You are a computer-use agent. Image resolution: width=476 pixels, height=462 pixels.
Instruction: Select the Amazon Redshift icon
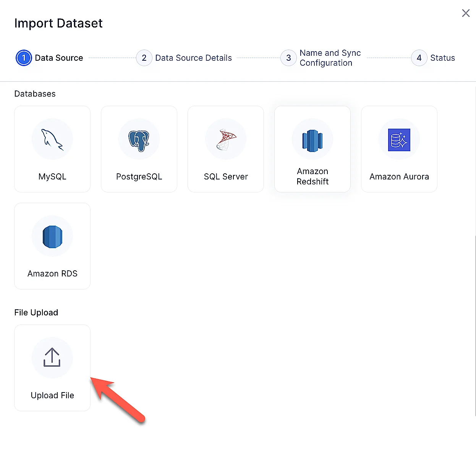312,140
